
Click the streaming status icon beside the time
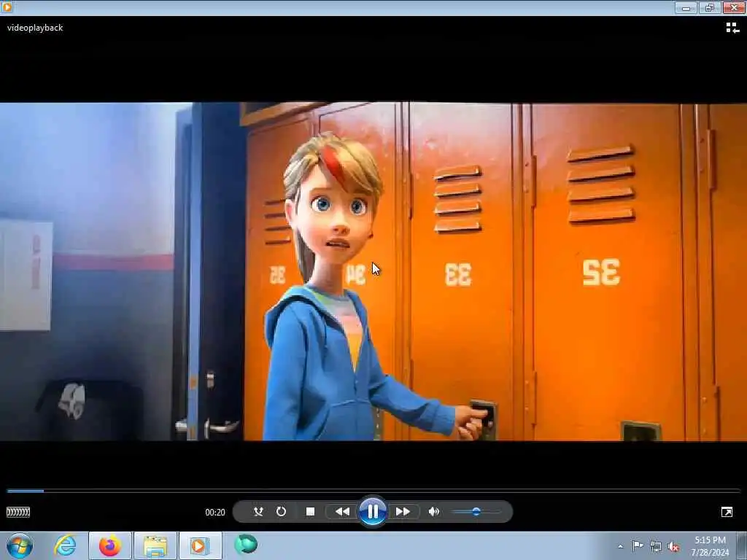click(x=18, y=512)
